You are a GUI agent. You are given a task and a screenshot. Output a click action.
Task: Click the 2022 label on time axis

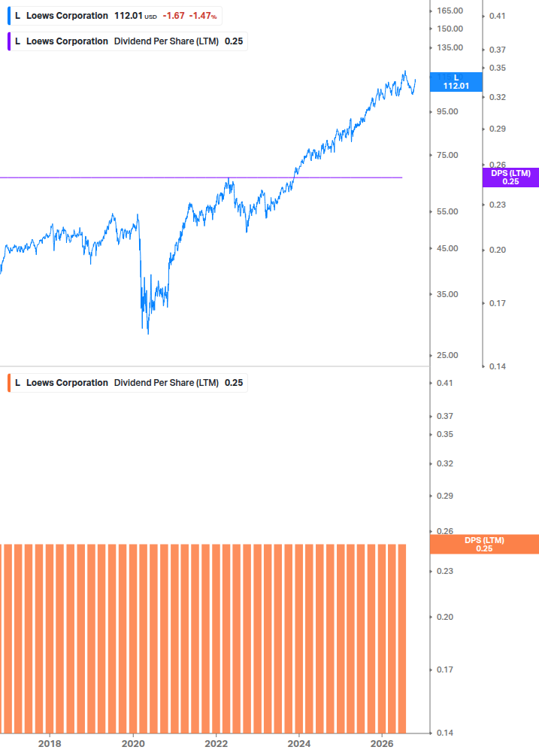pyautogui.click(x=216, y=744)
